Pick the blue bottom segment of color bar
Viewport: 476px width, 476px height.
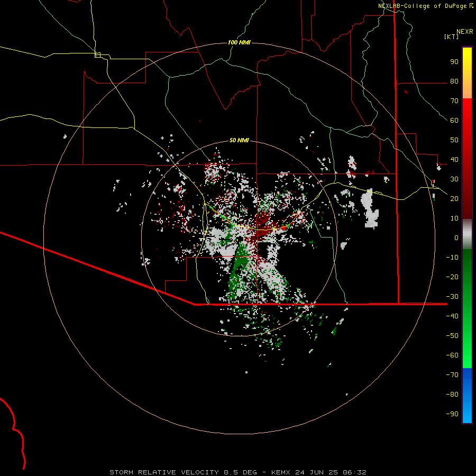(x=467, y=396)
